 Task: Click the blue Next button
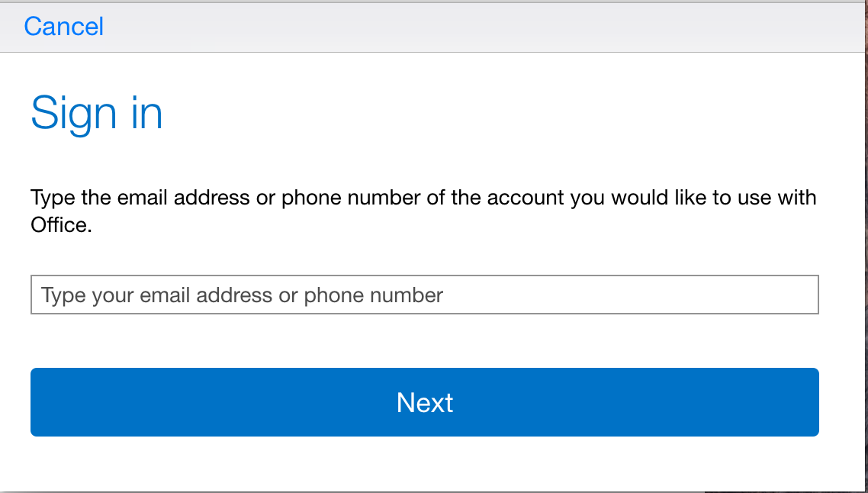coord(425,402)
